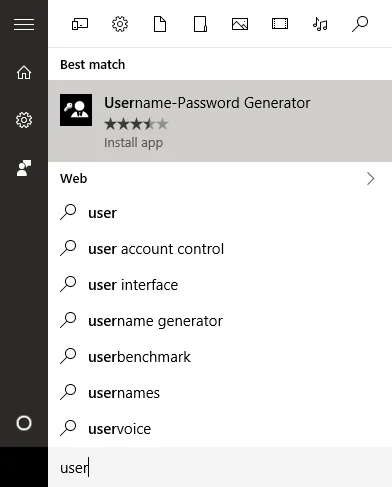Filter results by Settings gear icon

[x=120, y=24]
